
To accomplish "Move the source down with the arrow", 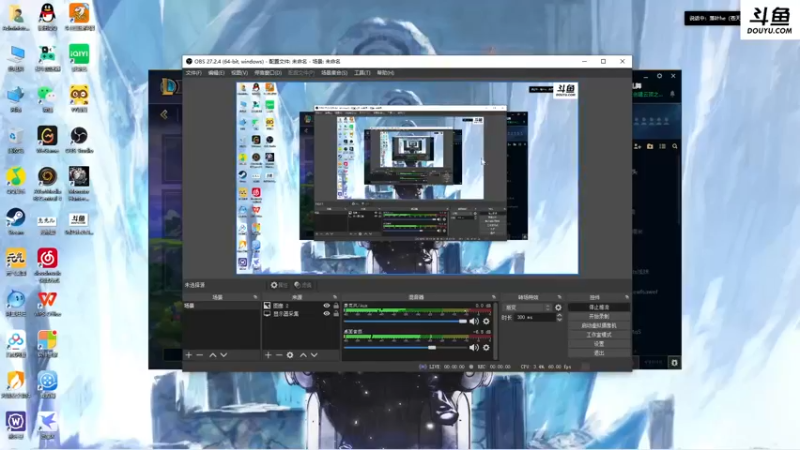I will tap(314, 355).
